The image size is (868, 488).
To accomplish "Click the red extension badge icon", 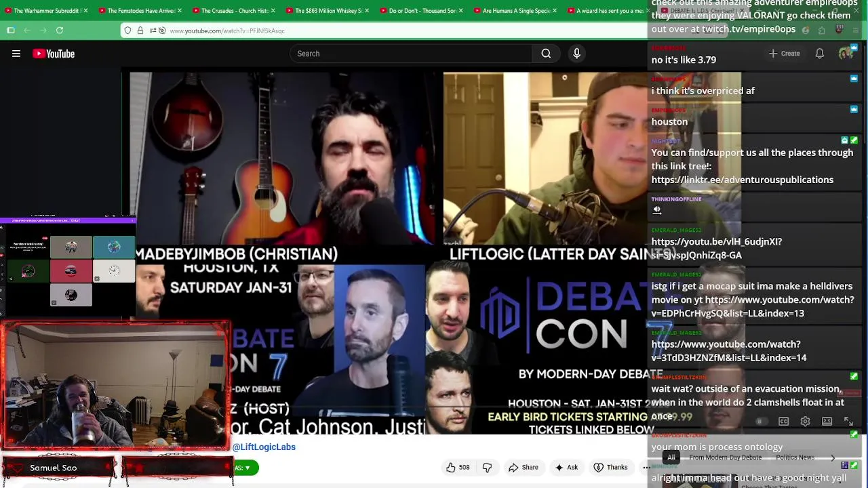I will point(839,30).
